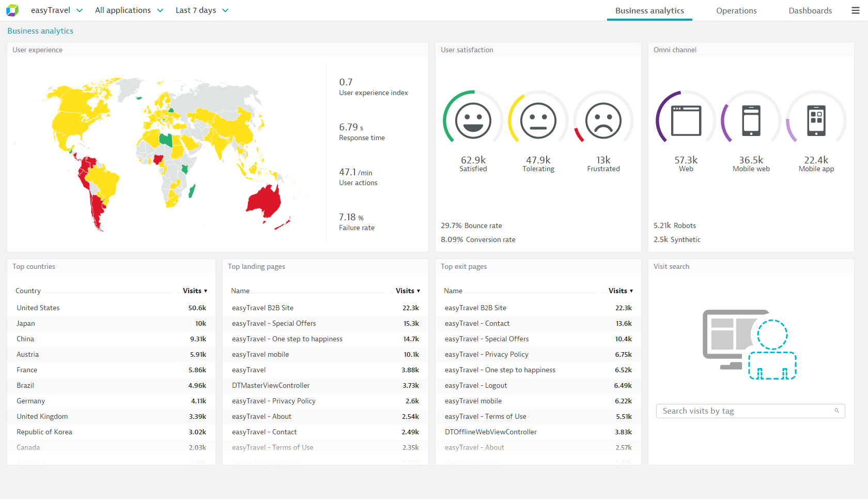Click the visit search user illustration

click(749, 345)
